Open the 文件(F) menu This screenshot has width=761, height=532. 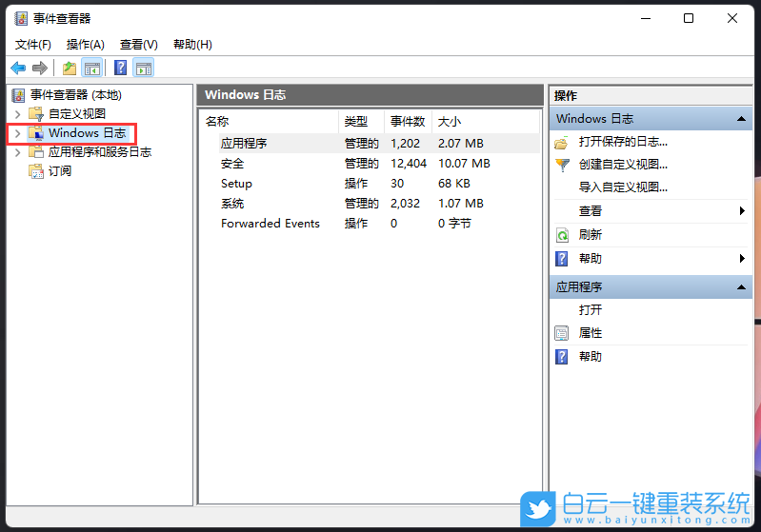tap(33, 45)
